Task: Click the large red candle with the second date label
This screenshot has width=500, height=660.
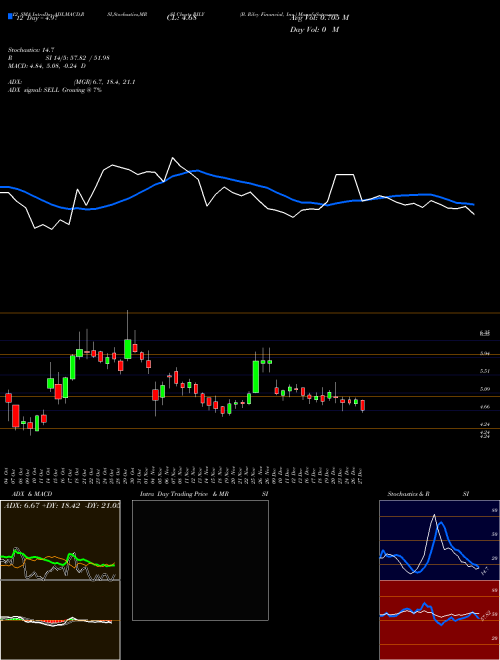Action: coord(16,415)
